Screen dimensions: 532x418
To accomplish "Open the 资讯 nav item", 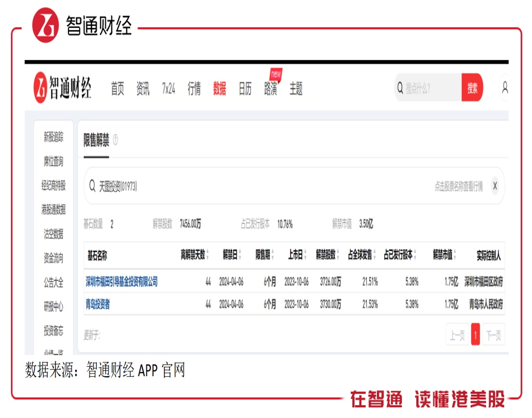I will [x=143, y=88].
